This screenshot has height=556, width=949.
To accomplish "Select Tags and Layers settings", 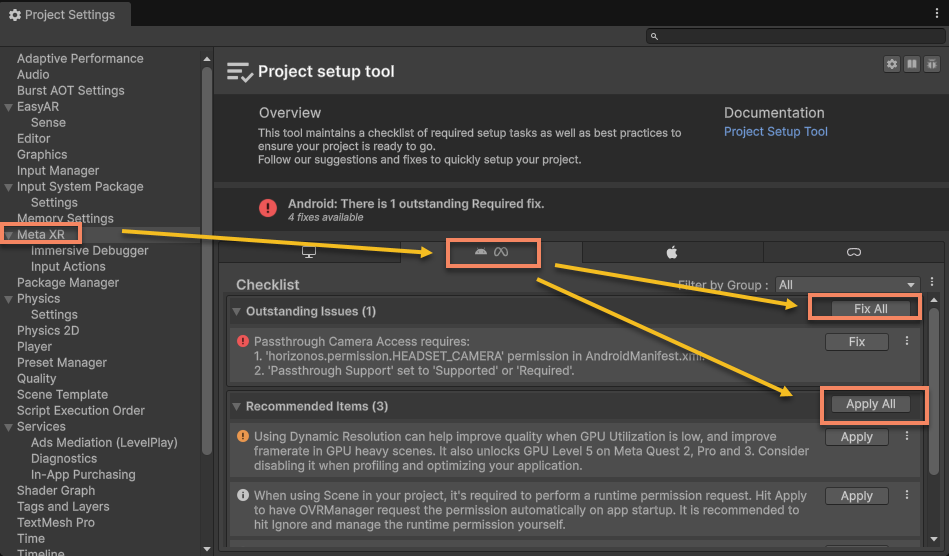I will [x=63, y=507].
